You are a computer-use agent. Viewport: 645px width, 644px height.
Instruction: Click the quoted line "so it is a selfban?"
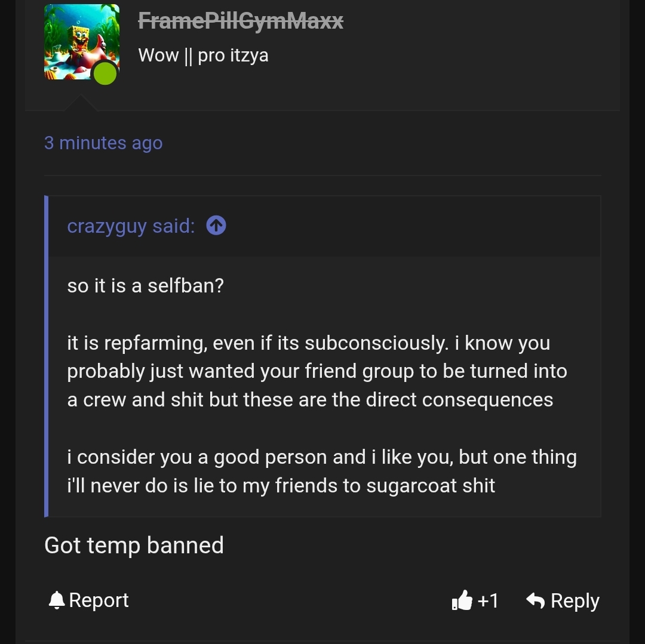[145, 285]
